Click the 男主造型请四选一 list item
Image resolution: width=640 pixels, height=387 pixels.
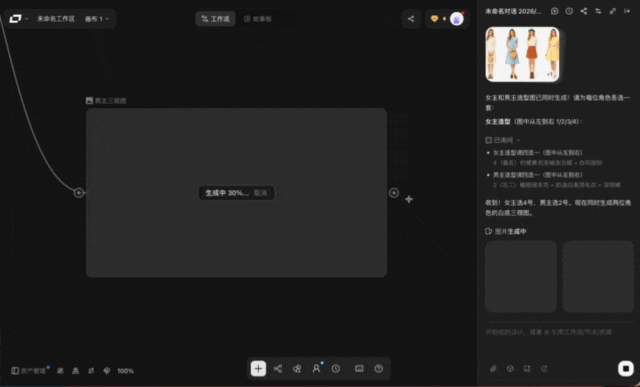pos(538,175)
